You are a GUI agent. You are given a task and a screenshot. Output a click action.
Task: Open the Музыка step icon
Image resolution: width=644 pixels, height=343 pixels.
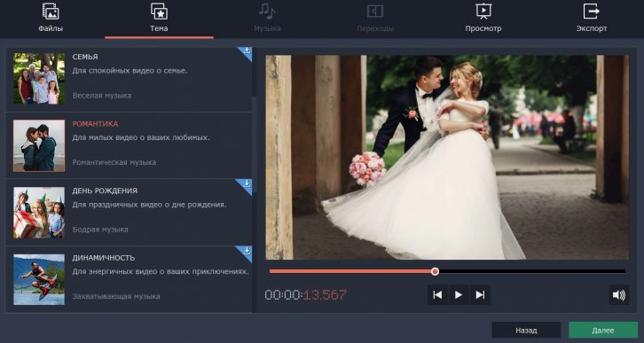(267, 11)
